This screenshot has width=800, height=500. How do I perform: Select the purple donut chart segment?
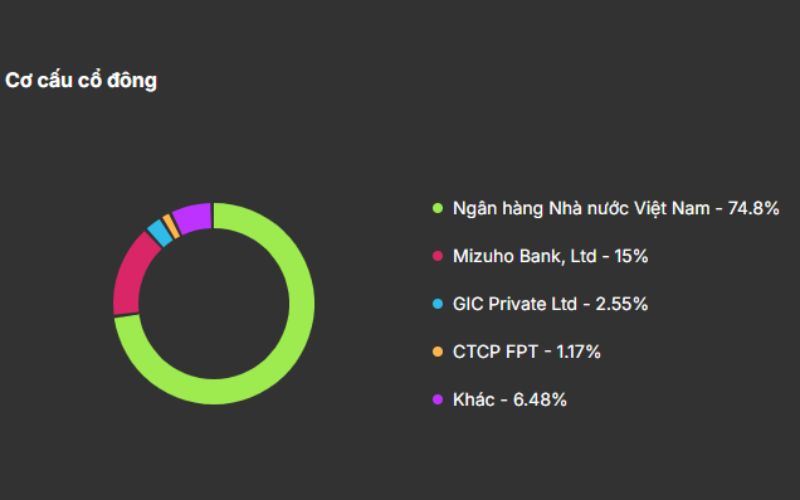coord(192,215)
